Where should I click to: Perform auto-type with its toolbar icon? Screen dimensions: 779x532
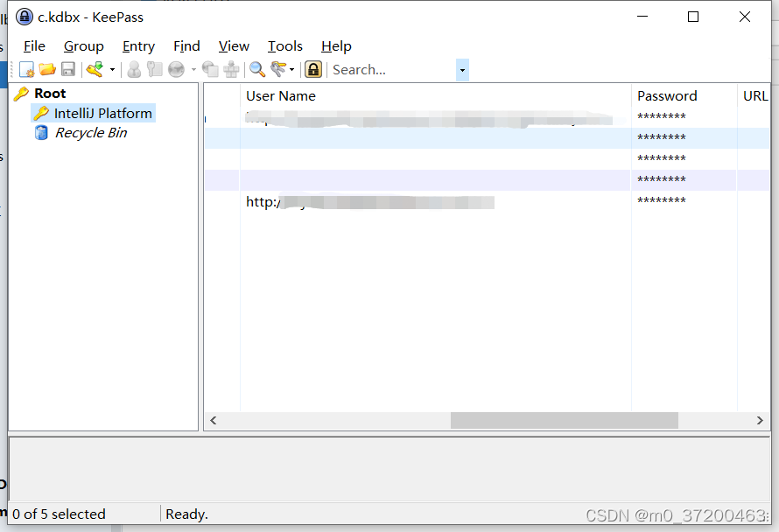coord(232,69)
